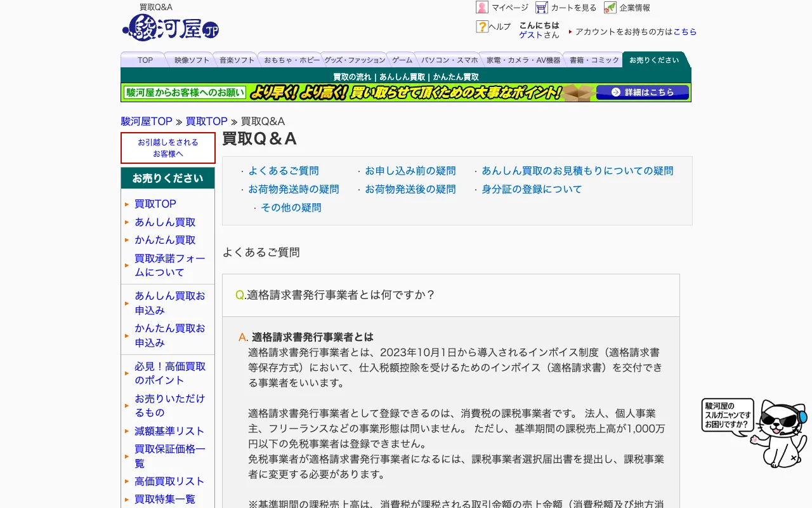Jump to 身分証の登録について section
The image size is (812, 508).
(x=532, y=189)
